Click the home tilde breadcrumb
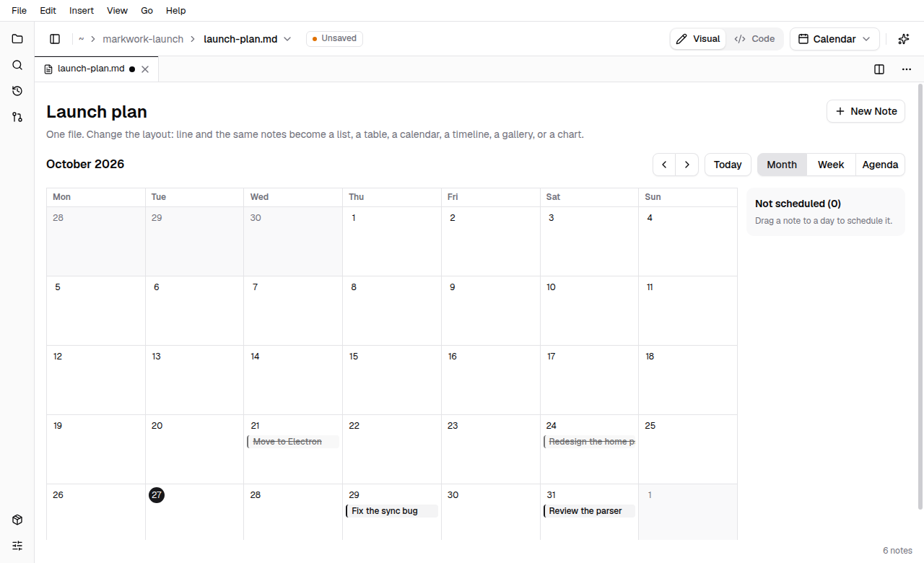The height and width of the screenshot is (563, 924). 82,39
